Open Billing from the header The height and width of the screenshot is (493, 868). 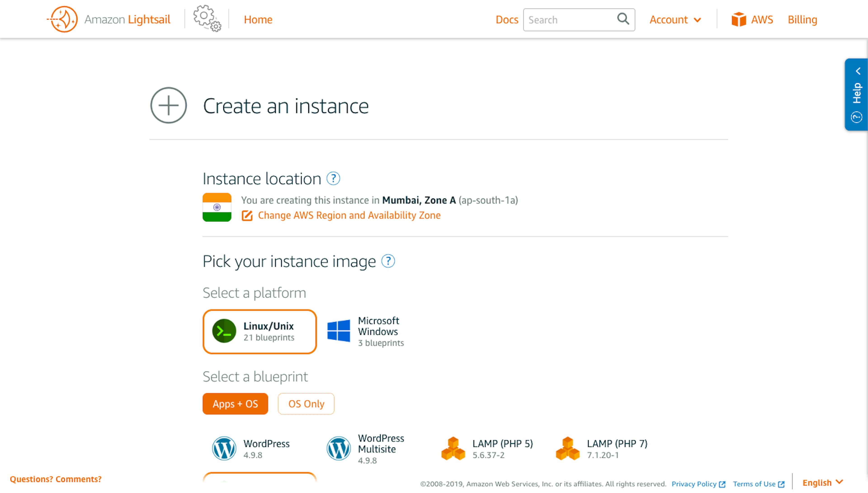point(802,20)
